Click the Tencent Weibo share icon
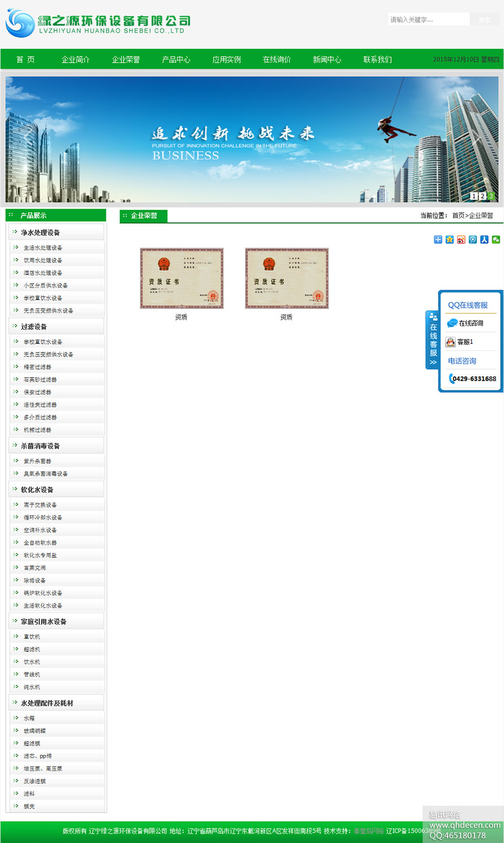504x843 pixels. [472, 240]
